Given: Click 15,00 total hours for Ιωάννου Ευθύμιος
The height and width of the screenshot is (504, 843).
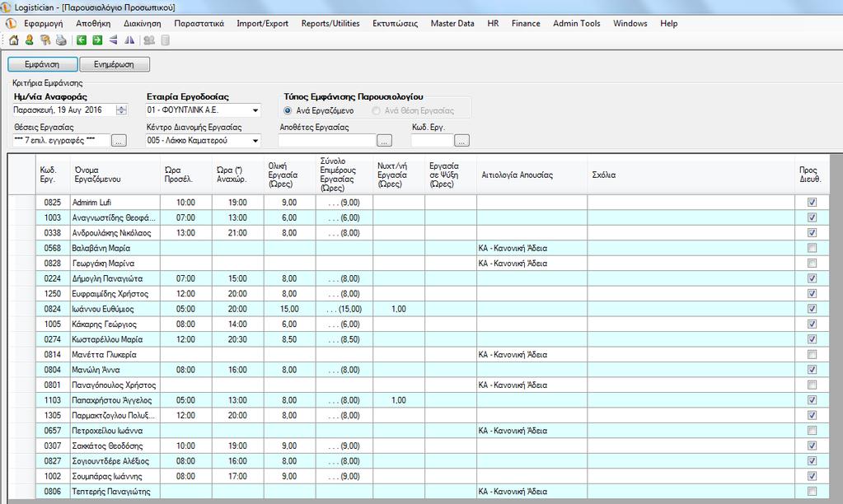Looking at the screenshot, I should pyautogui.click(x=290, y=309).
